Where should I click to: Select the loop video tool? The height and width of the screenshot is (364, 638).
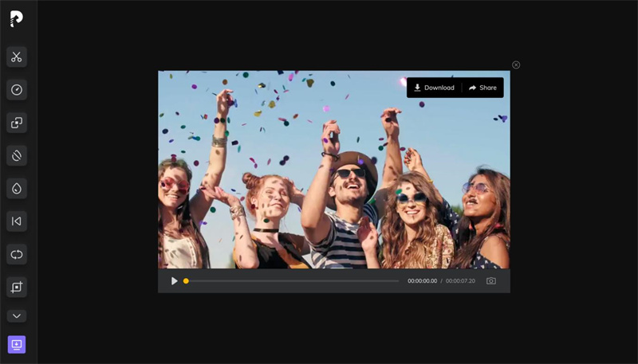[x=17, y=255]
